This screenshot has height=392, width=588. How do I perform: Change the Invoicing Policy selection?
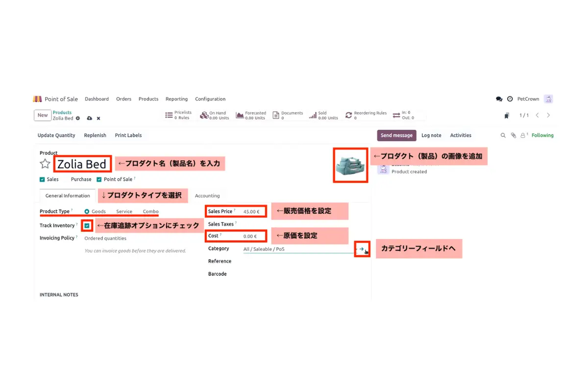105,238
